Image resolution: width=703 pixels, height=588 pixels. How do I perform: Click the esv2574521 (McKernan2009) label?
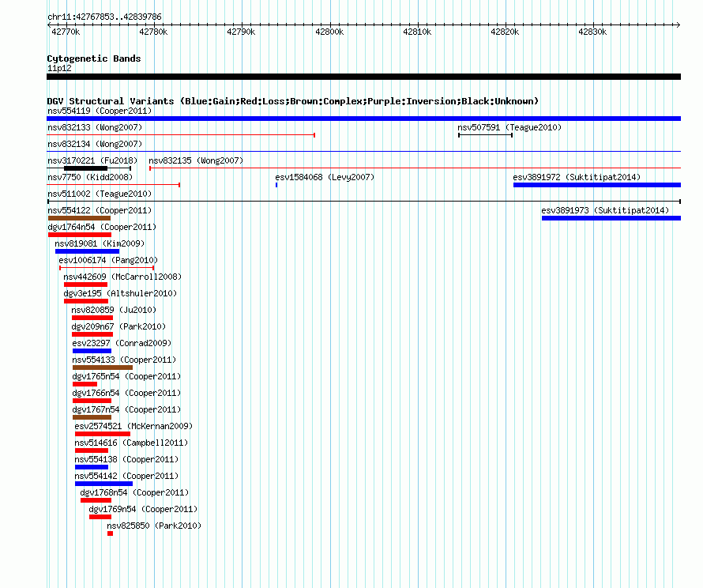(133, 426)
